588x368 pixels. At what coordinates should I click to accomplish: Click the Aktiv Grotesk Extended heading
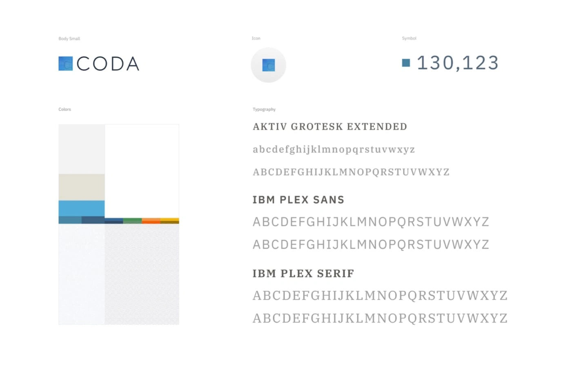coord(330,127)
